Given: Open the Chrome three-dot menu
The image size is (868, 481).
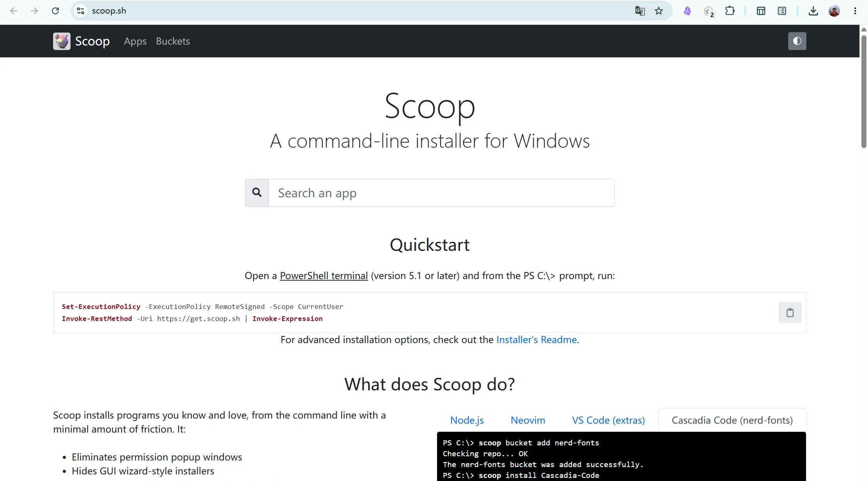Looking at the screenshot, I should (x=855, y=11).
